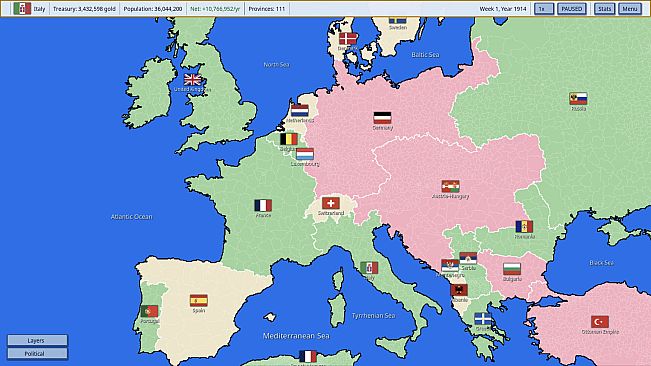Open the Stats screen
The height and width of the screenshot is (366, 651).
click(x=604, y=9)
